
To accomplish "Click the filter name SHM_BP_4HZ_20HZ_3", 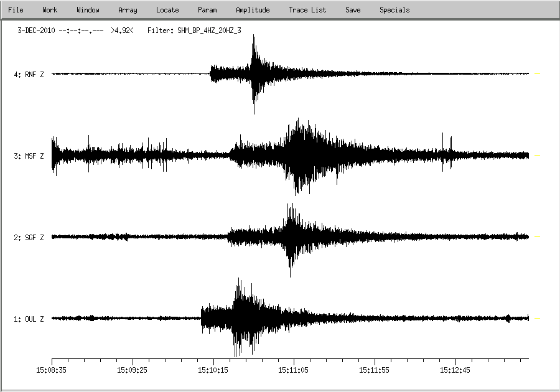I will [x=209, y=30].
